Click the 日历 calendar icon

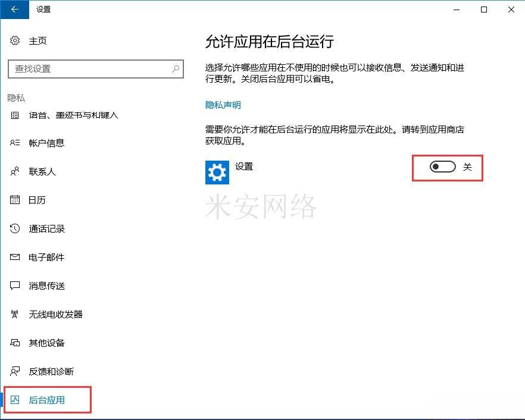(x=15, y=200)
